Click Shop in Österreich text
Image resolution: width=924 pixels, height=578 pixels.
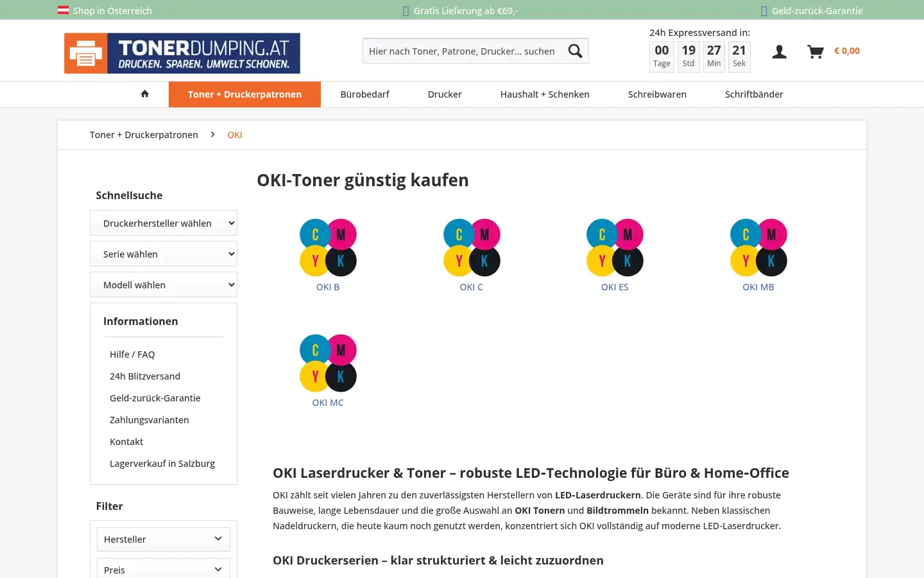click(112, 11)
